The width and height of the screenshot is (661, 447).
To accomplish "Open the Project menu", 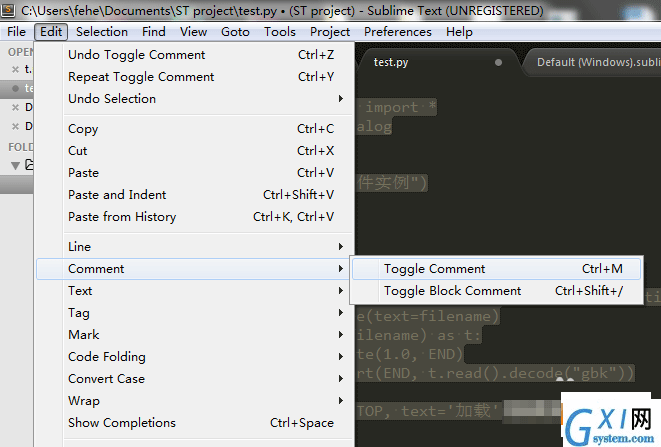I will pos(330,32).
